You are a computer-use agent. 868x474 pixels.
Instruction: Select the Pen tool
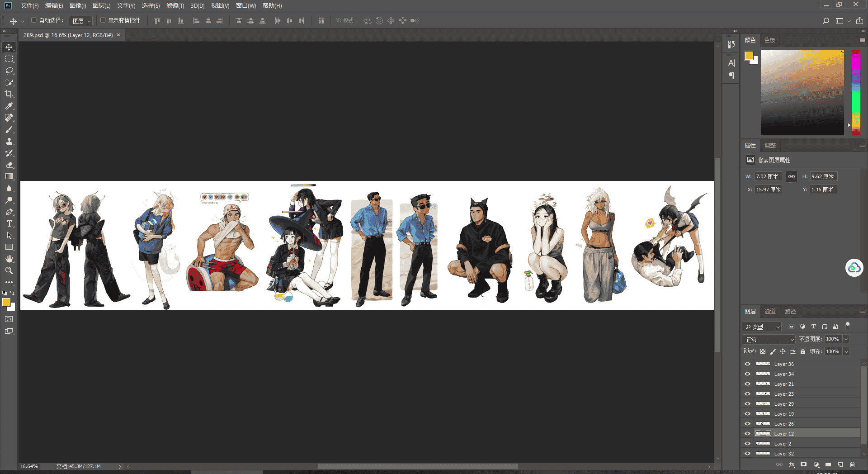click(x=9, y=212)
